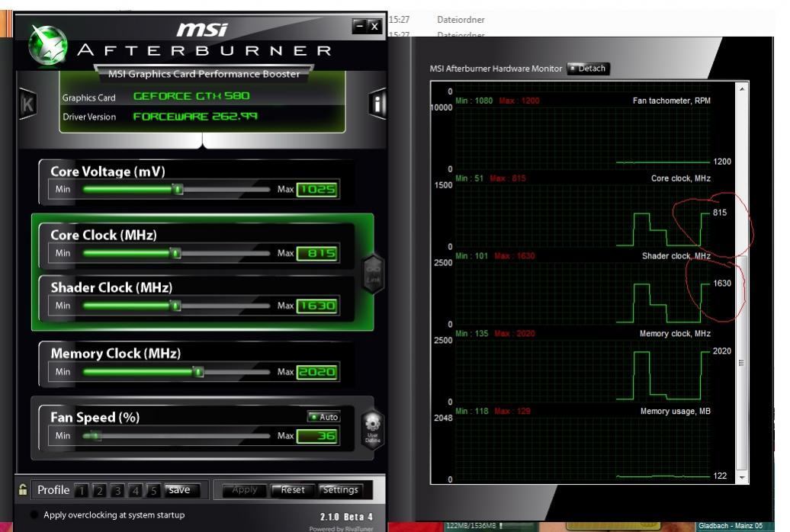The width and height of the screenshot is (790, 532).
Task: Click the profile lock icon
Action: click(23, 489)
